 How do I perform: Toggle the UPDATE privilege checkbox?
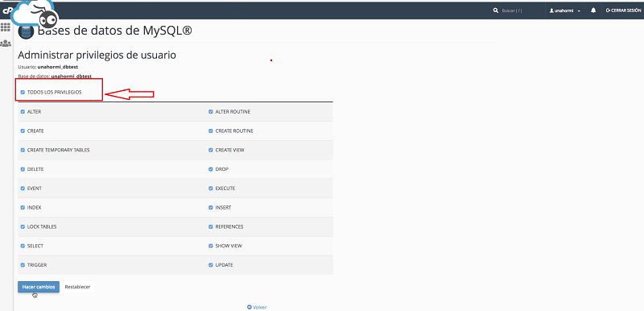(211, 265)
